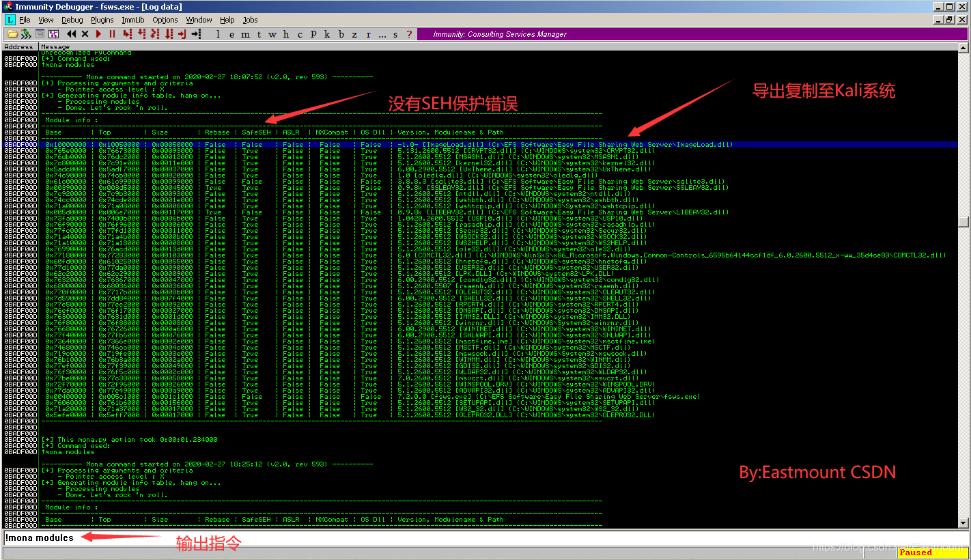This screenshot has width=971, height=560.
Task: Open memory map with 'm' button
Action: (245, 34)
